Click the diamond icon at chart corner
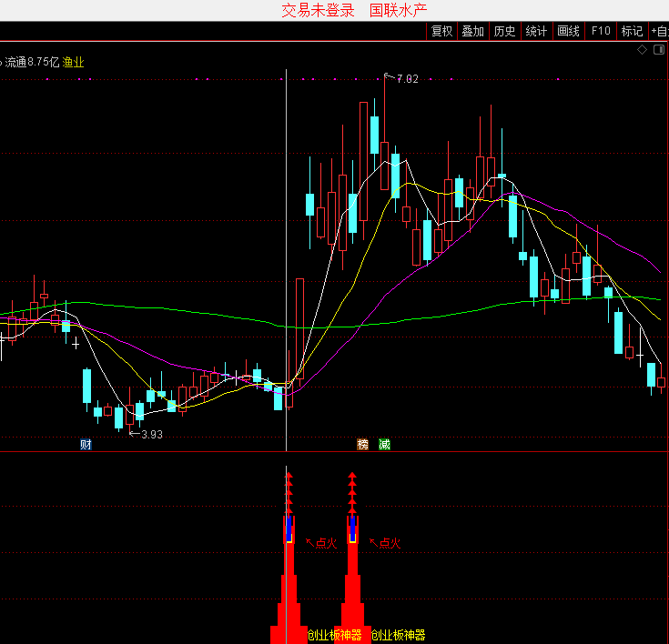669x644 pixels. (642, 50)
